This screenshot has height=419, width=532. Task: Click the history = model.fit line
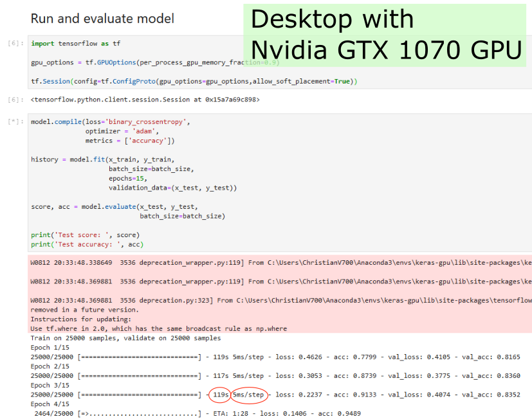[102, 159]
